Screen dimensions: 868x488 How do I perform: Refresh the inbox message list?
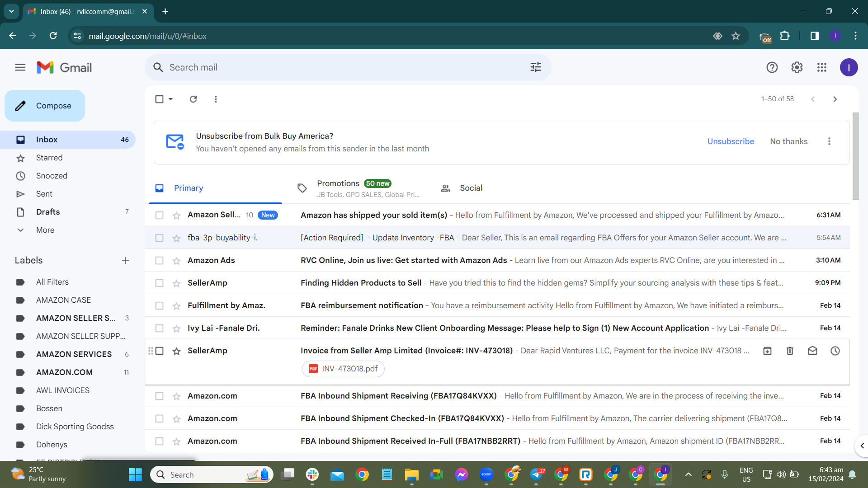(193, 99)
